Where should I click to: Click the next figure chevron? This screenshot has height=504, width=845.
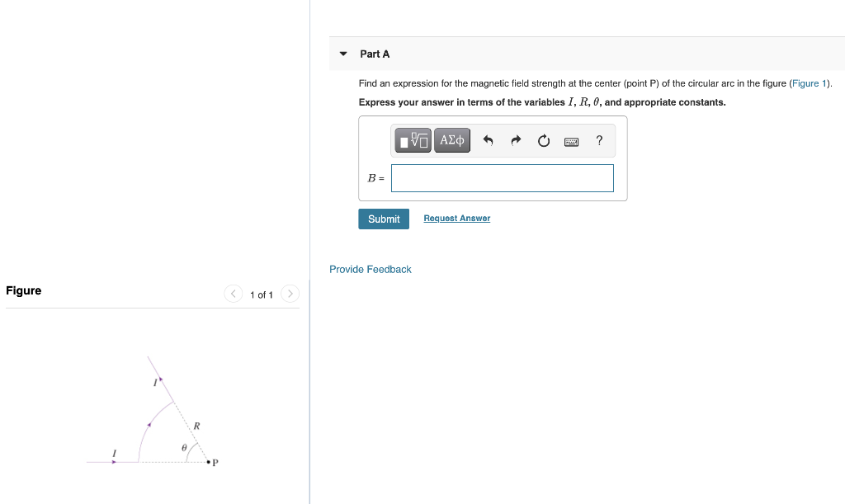click(290, 294)
